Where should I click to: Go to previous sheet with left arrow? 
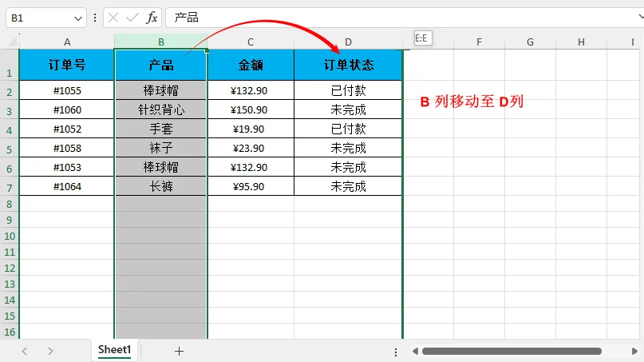tap(25, 351)
